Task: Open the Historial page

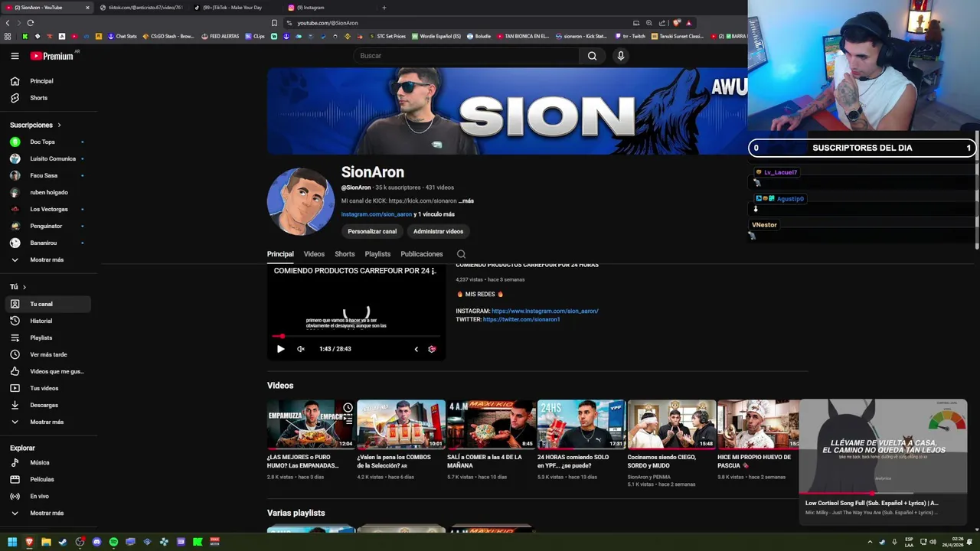Action: pyautogui.click(x=49, y=321)
